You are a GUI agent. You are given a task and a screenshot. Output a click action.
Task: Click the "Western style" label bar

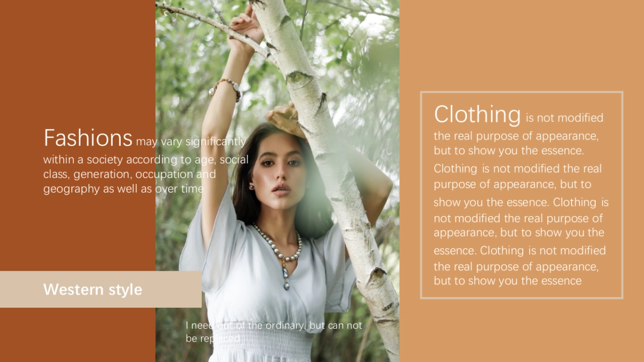[x=101, y=289]
